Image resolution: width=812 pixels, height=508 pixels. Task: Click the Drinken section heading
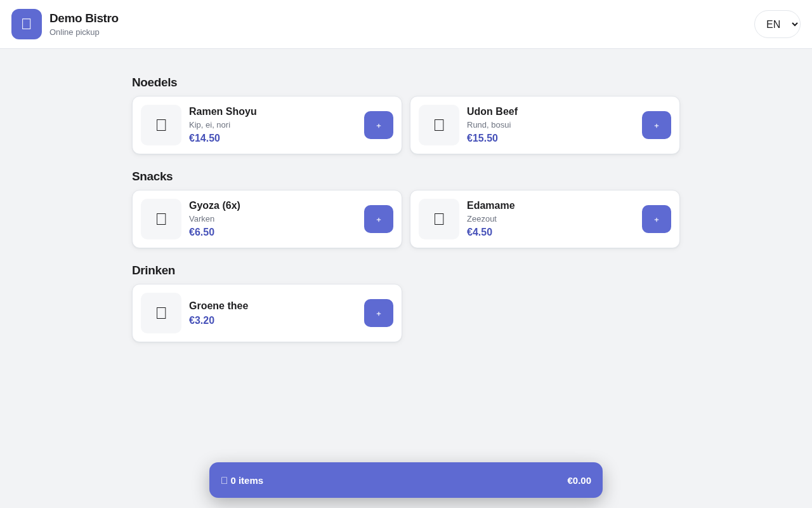coord(154,271)
